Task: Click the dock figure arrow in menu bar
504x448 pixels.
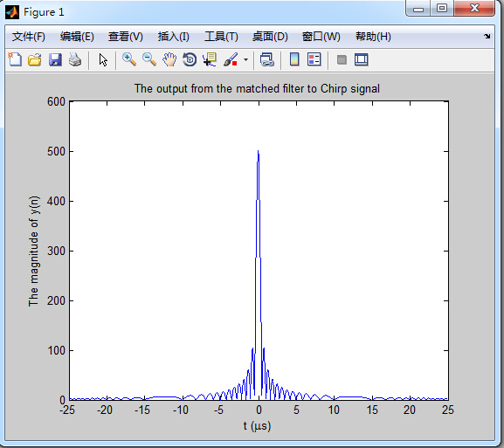Action: (487, 37)
